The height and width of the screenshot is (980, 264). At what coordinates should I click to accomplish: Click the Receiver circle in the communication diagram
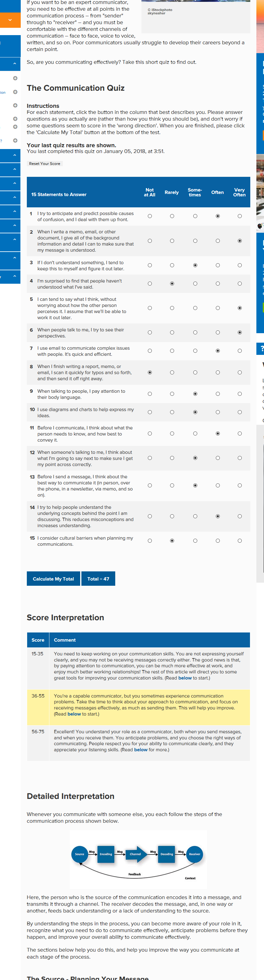point(194,854)
